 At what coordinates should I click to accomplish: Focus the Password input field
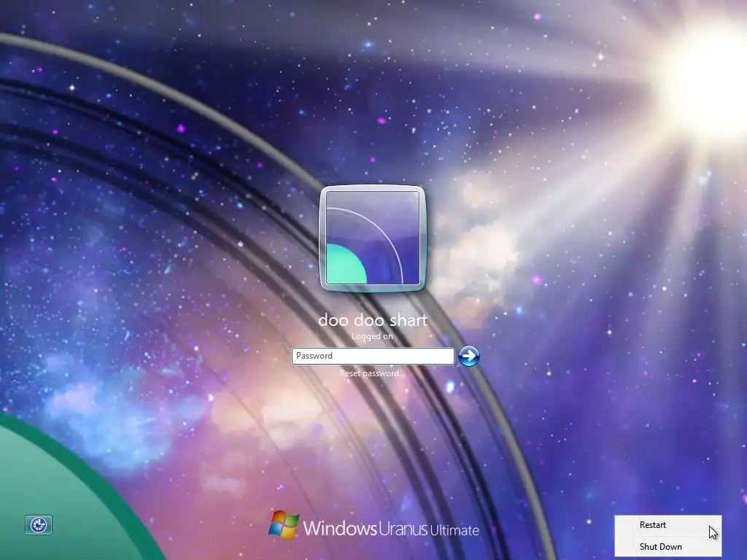coord(373,356)
